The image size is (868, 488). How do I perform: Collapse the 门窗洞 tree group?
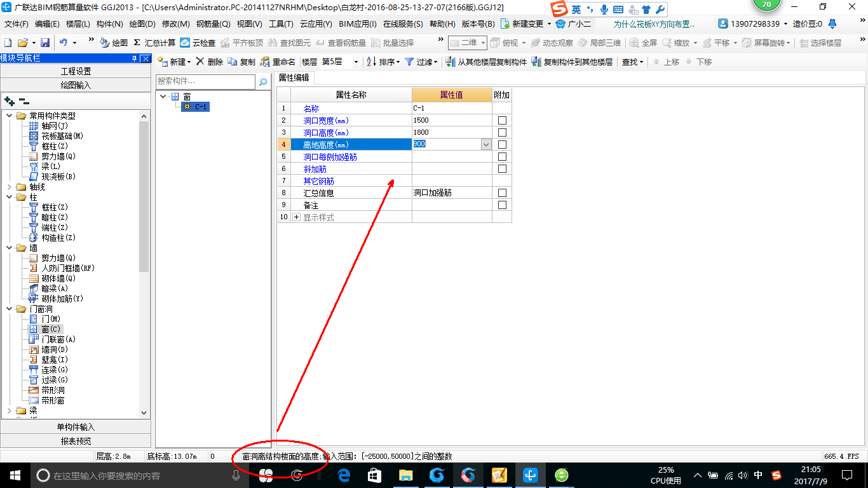(x=10, y=309)
